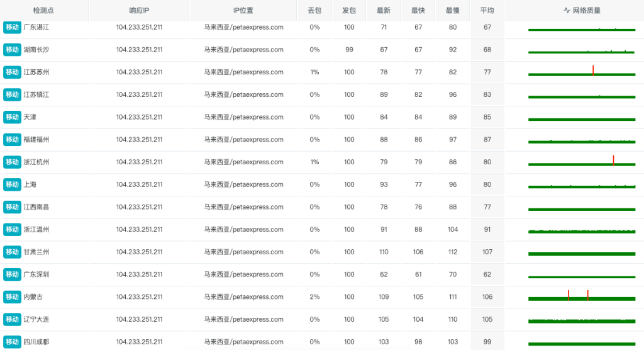The image size is (644, 350).
Task: Click the 广东深圳 checkpoint name
Action: click(x=36, y=274)
